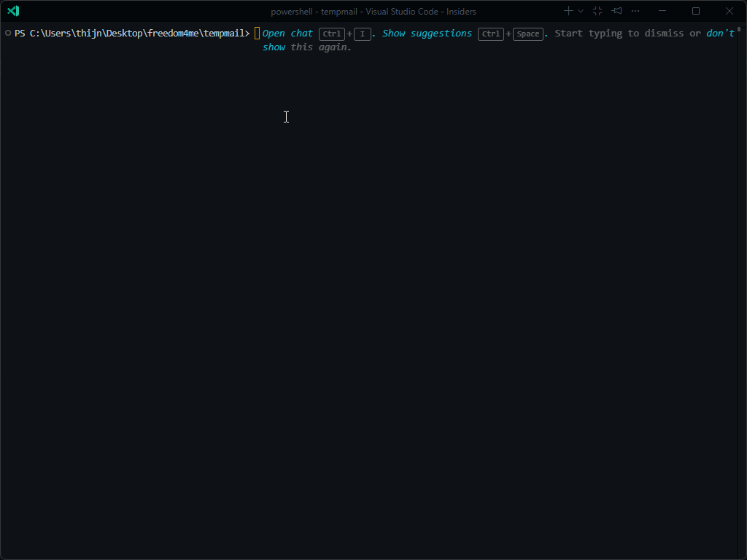Click the shrink arrows icon in title bar
Viewport: 747px width, 560px height.
click(x=597, y=11)
